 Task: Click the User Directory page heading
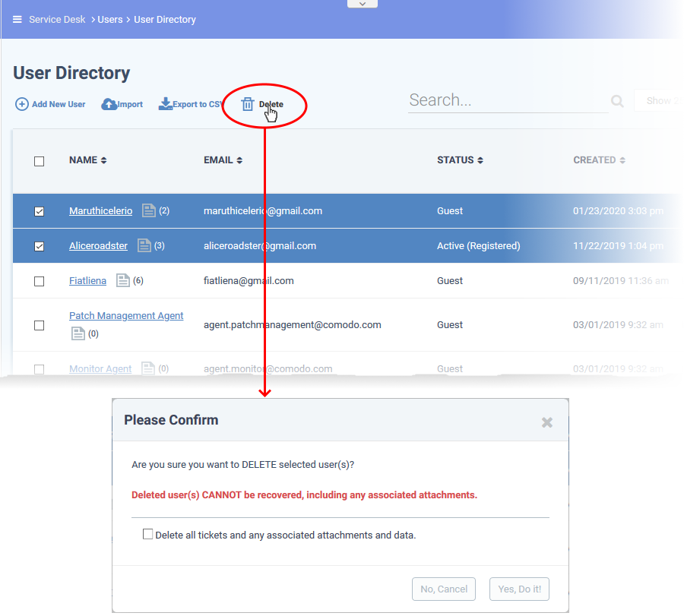coord(71,73)
